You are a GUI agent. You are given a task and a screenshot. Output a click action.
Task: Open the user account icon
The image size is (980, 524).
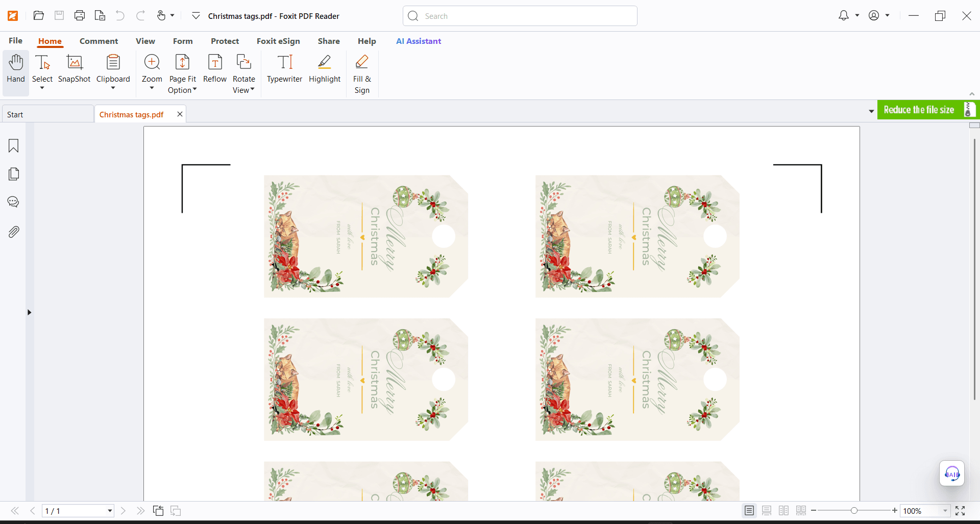tap(874, 15)
